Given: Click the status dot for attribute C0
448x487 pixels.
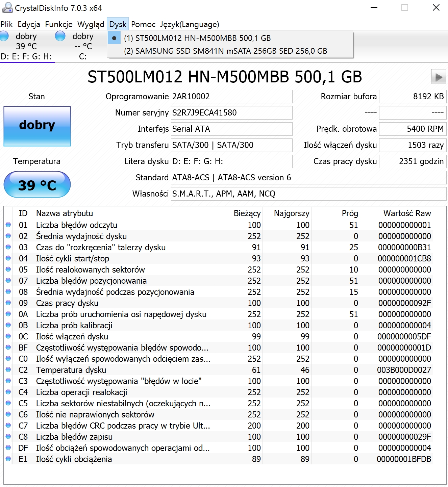Looking at the screenshot, I should 8,358.
